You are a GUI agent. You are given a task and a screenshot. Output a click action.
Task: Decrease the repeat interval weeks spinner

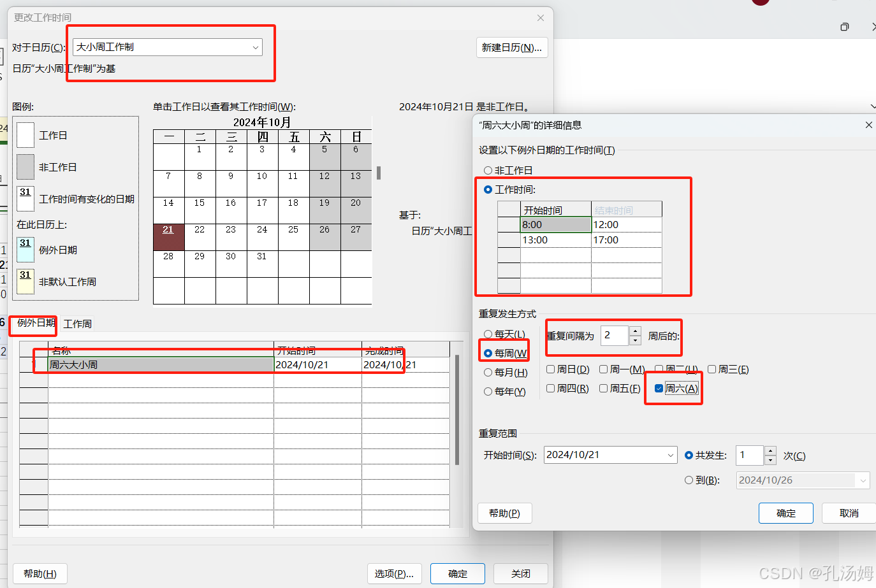coord(635,340)
